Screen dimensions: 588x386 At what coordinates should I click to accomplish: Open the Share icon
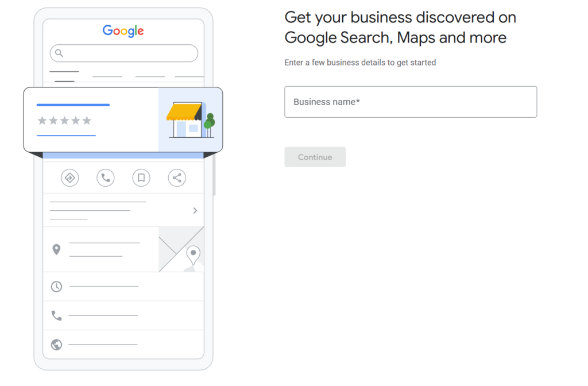[x=177, y=177]
